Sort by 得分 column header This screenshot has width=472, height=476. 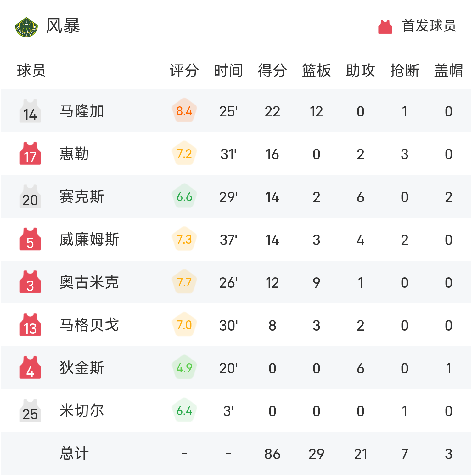pos(273,70)
